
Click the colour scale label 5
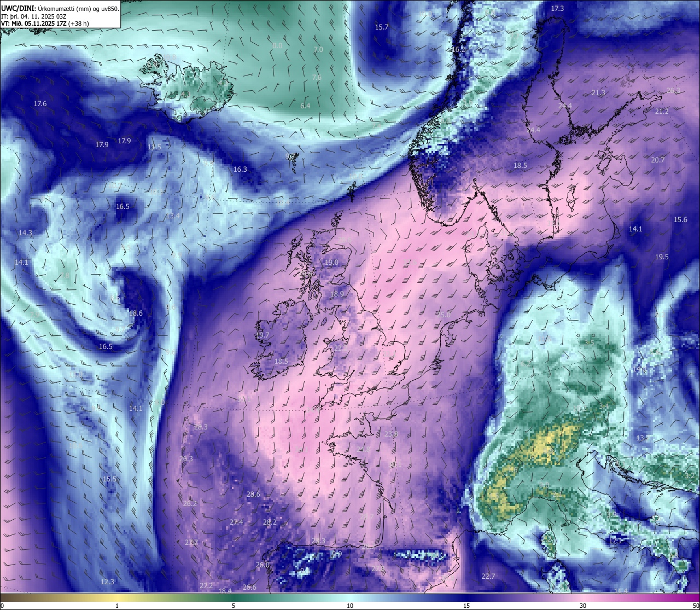234,606
